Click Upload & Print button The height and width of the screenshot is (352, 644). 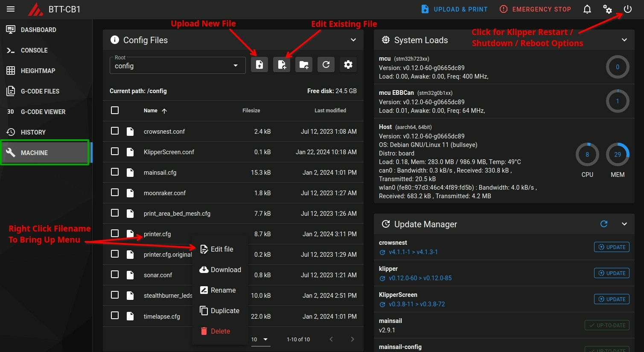[x=454, y=9]
